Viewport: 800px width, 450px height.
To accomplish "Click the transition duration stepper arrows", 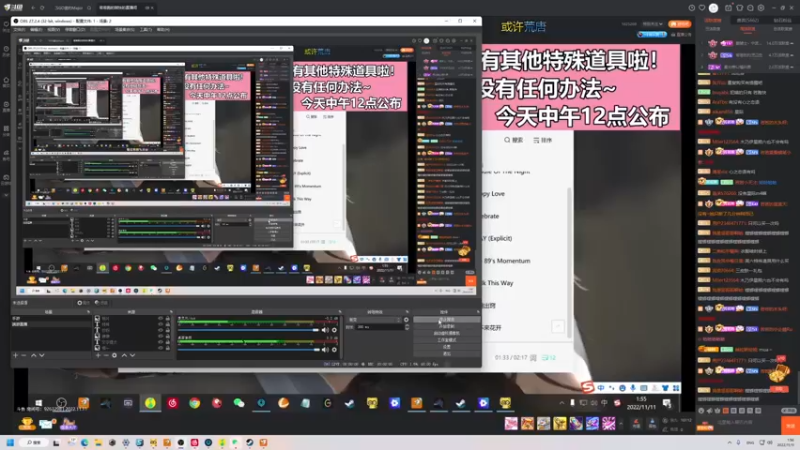I will (407, 327).
